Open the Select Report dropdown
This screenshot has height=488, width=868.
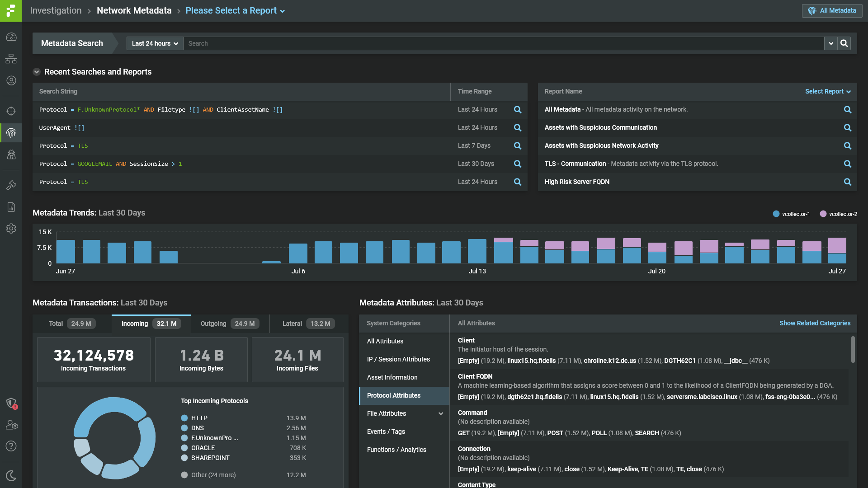point(827,91)
